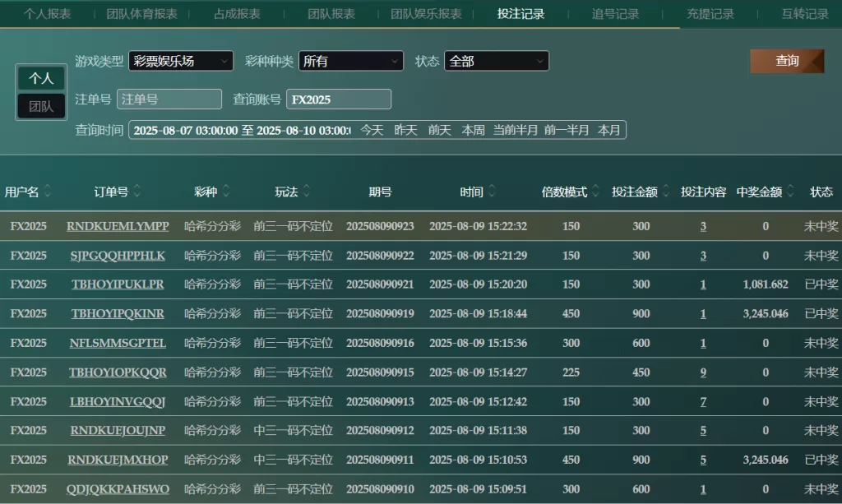Sort by 投注金额 column arrow
The width and height of the screenshot is (842, 504).
(666, 191)
